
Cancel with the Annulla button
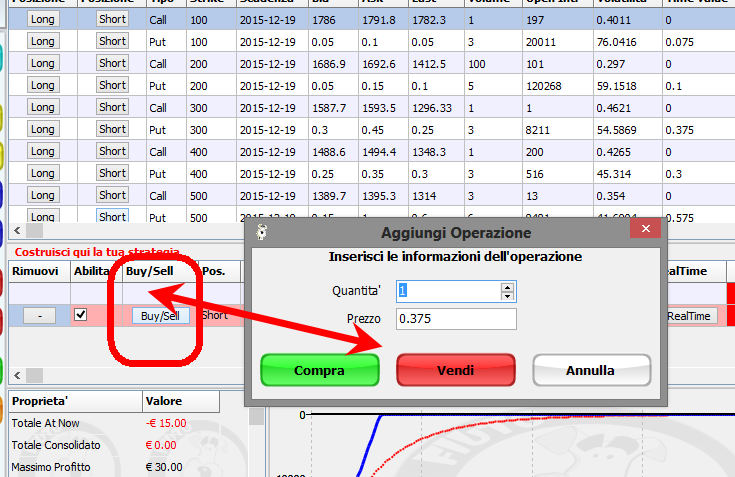(x=592, y=370)
